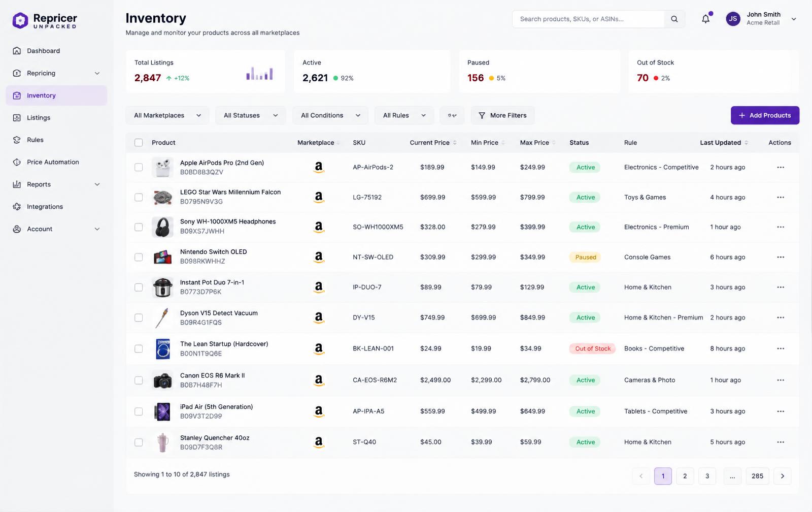Go to page 2
The height and width of the screenshot is (512, 812).
coord(685,476)
